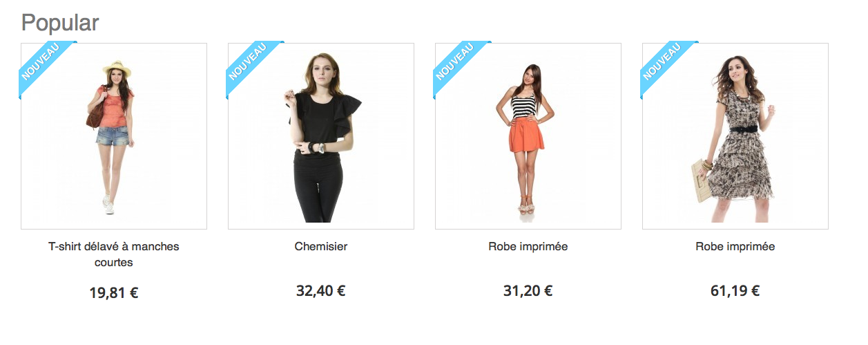
Task: Open the ruffled printed dress product photo
Action: click(x=735, y=136)
